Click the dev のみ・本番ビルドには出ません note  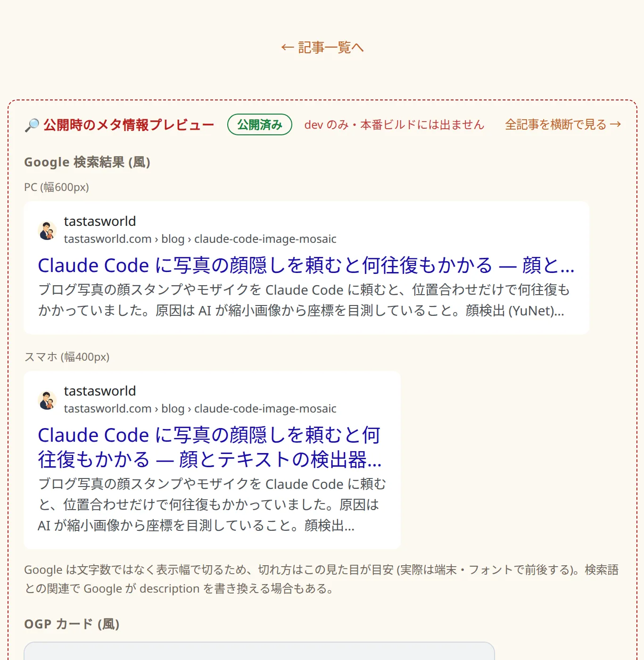point(394,124)
